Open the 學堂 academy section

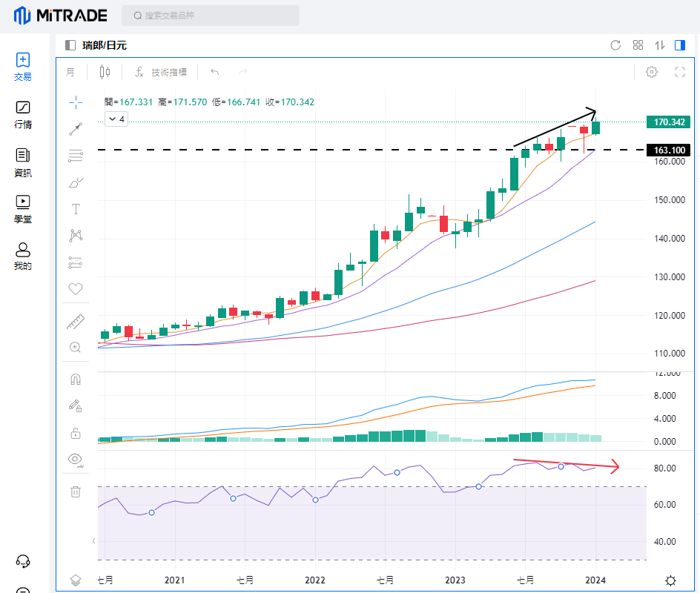[23, 209]
